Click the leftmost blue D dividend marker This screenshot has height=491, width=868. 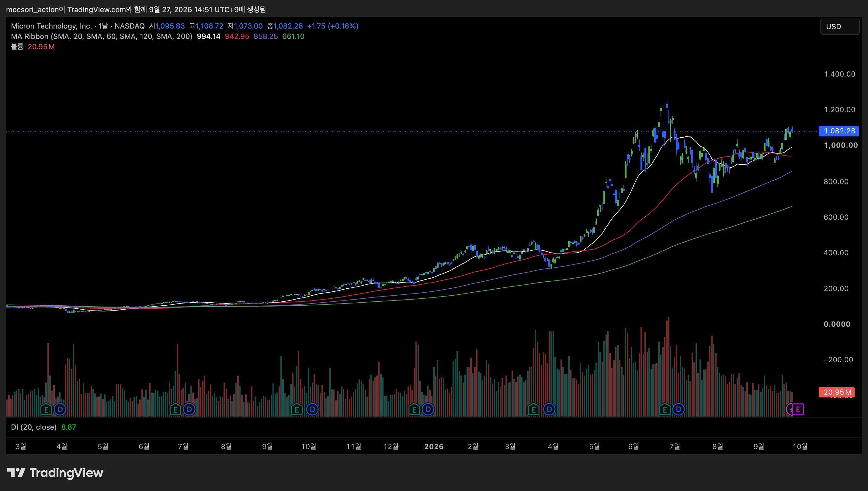coord(60,410)
